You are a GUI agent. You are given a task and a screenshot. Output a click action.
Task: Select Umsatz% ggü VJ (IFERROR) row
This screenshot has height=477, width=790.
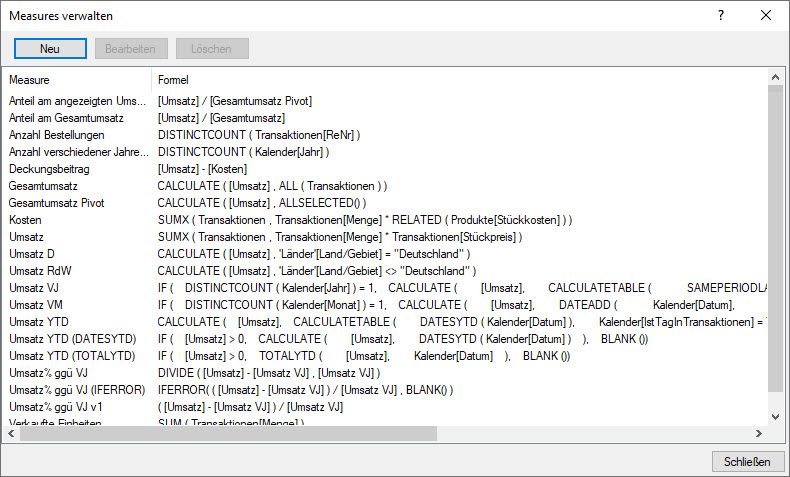[73, 390]
